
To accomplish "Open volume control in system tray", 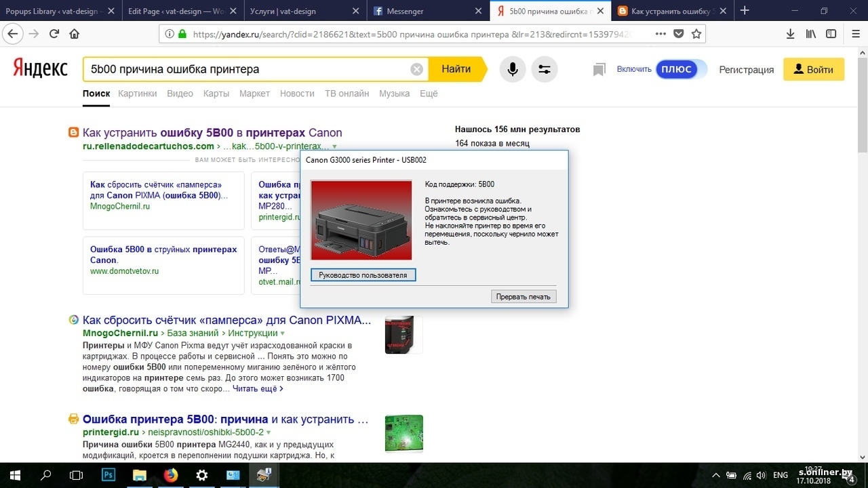I will coord(761,476).
